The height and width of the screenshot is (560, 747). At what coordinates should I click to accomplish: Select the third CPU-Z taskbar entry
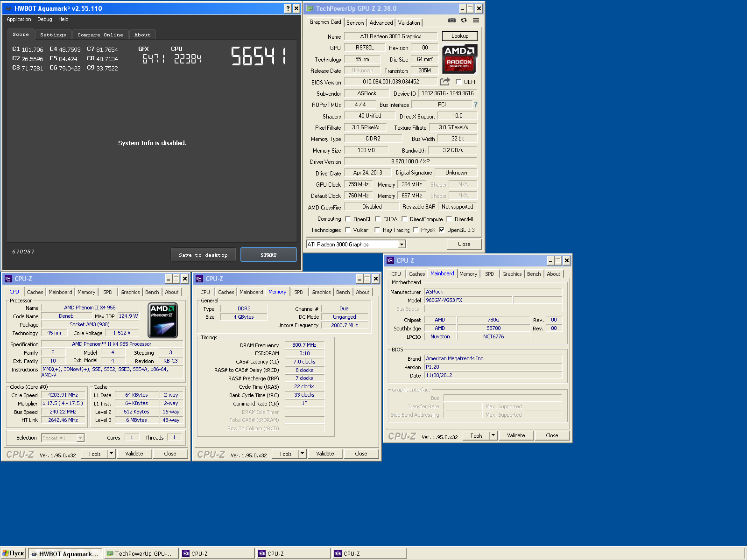click(x=370, y=554)
